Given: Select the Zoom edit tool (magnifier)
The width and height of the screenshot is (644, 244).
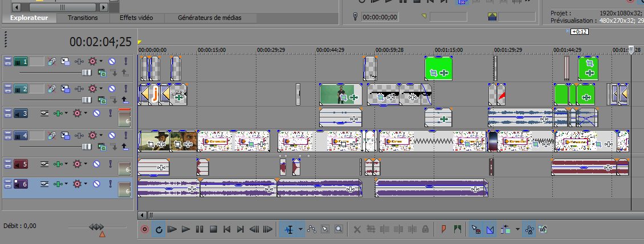Looking at the screenshot, I should click(339, 229).
